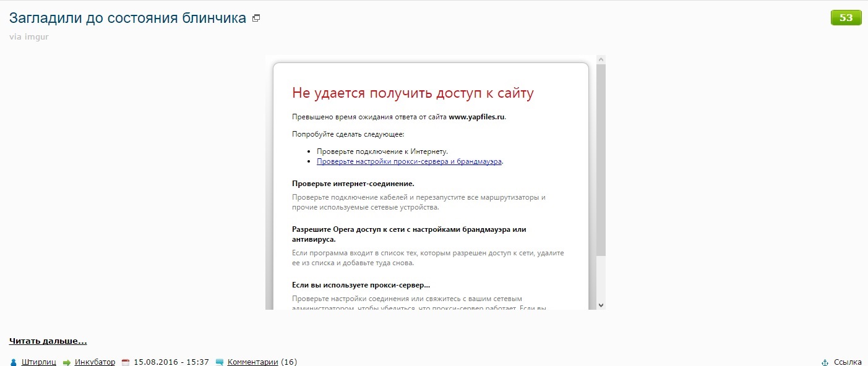The height and width of the screenshot is (366, 868).
Task: Click the proxy and firewall settings link
Action: tap(409, 161)
